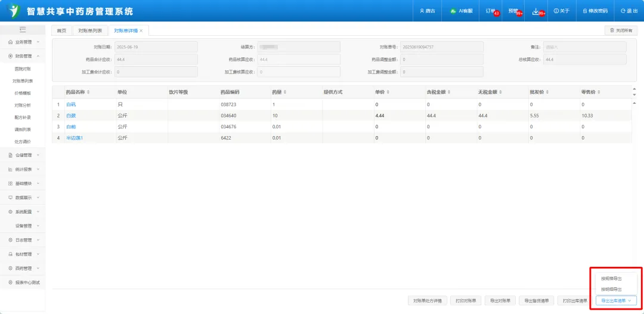Open the 订单 notifications
The image size is (644, 314).
pyautogui.click(x=491, y=11)
